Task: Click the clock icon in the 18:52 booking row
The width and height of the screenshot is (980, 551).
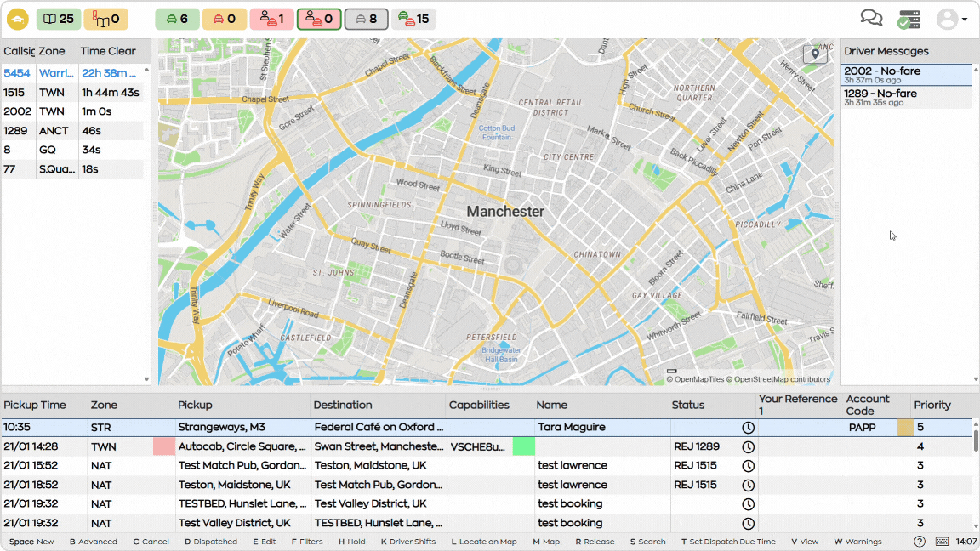Action: (x=748, y=486)
